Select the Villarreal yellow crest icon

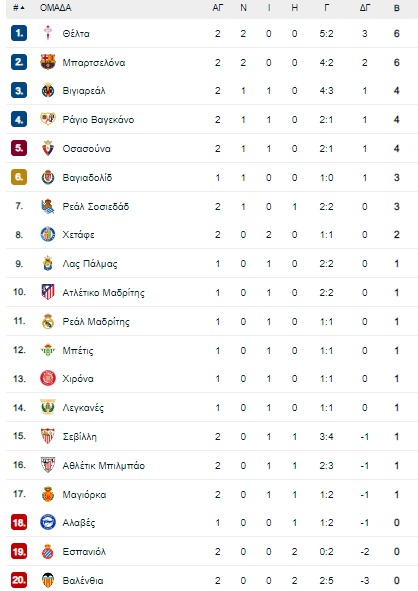pos(48,90)
